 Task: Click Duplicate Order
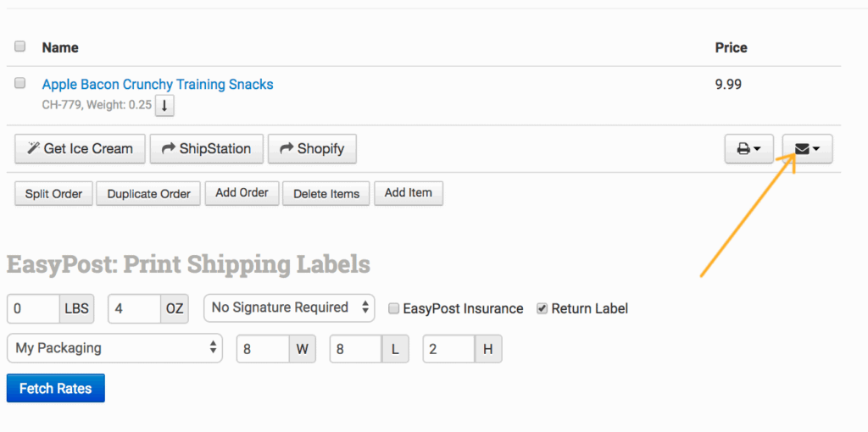tap(149, 193)
